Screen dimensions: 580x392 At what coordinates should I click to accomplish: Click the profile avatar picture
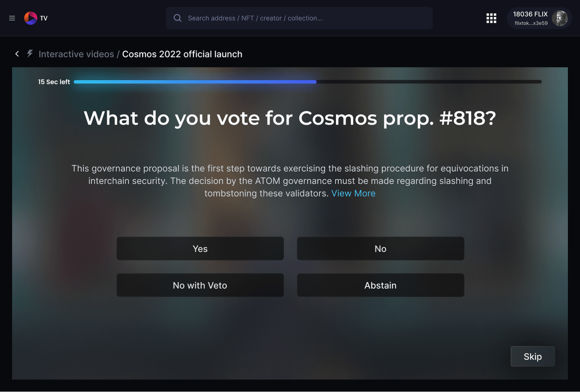coord(560,18)
